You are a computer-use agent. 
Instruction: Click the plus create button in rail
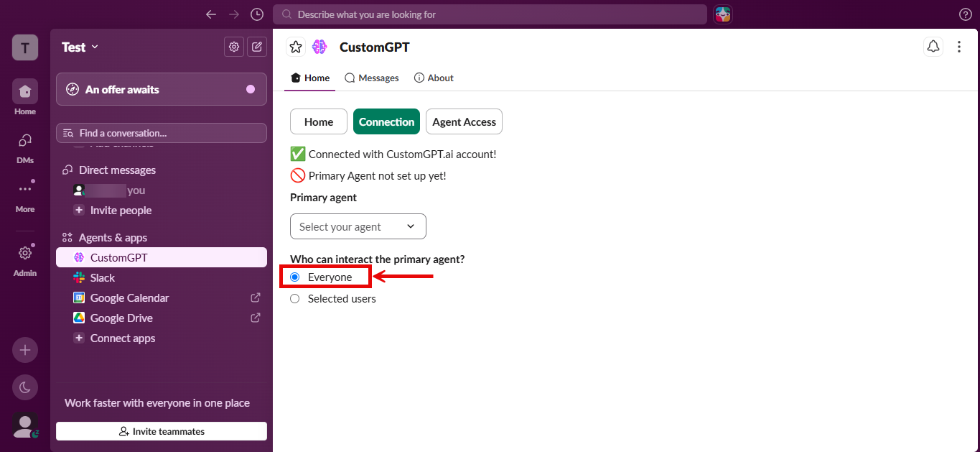(x=25, y=350)
